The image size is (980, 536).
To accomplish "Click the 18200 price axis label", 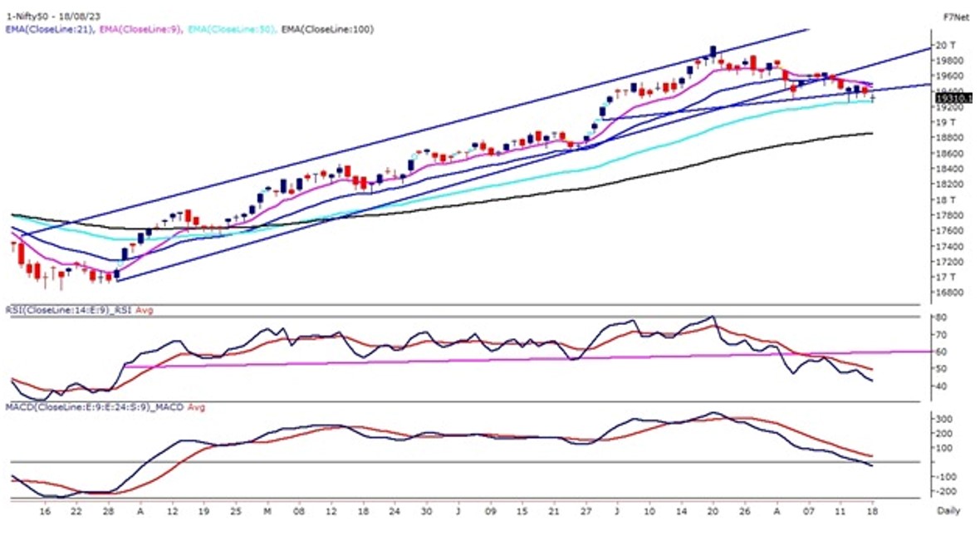I will tap(948, 184).
